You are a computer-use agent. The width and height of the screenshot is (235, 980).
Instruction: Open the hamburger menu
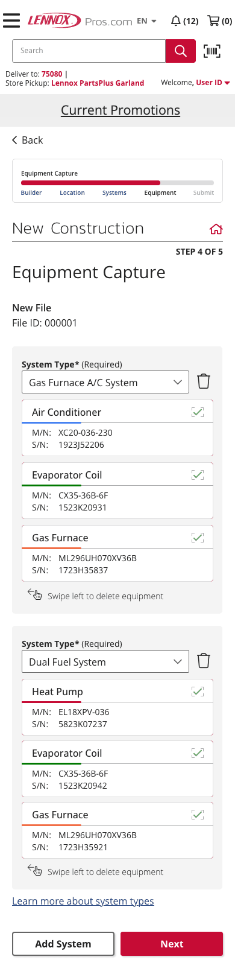(11, 21)
